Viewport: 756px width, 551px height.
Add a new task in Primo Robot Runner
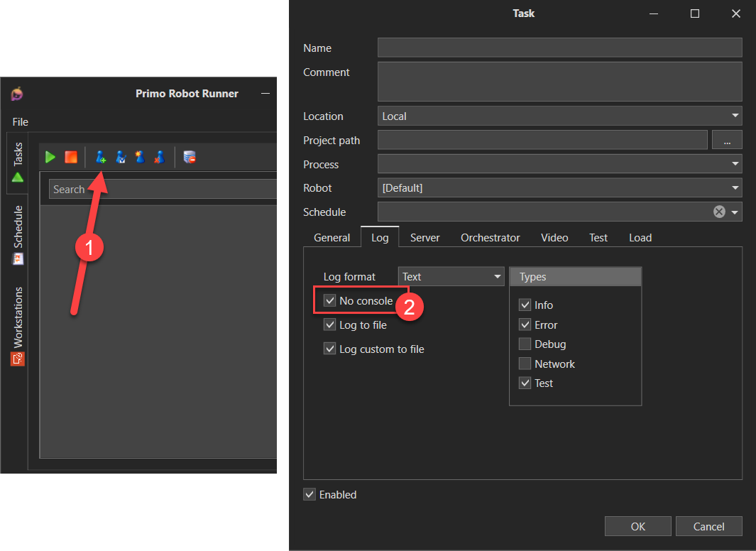(100, 157)
